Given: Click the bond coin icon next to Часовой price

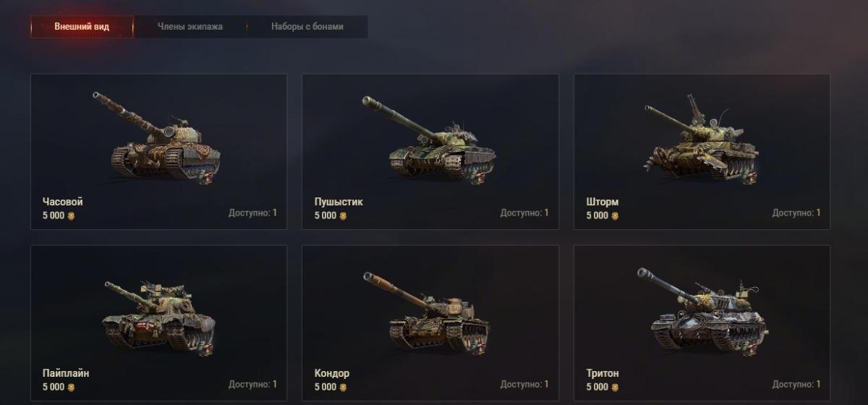Looking at the screenshot, I should coord(71,216).
